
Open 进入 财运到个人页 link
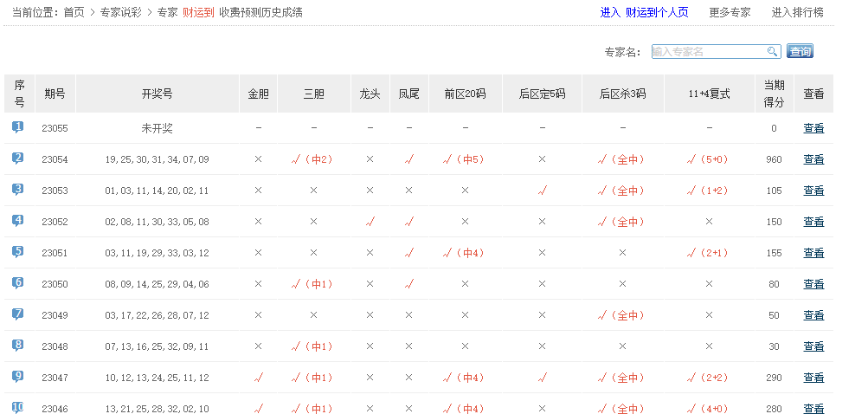click(x=644, y=13)
